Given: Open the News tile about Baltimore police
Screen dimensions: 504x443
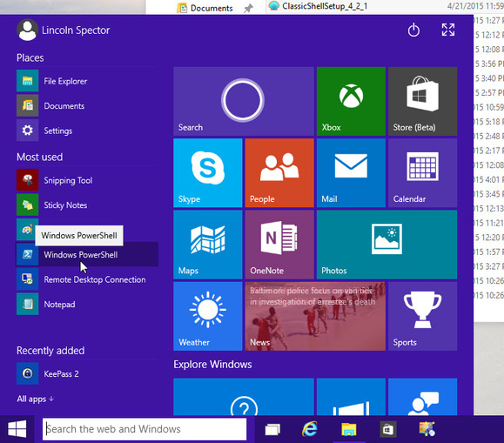Looking at the screenshot, I should (x=315, y=316).
